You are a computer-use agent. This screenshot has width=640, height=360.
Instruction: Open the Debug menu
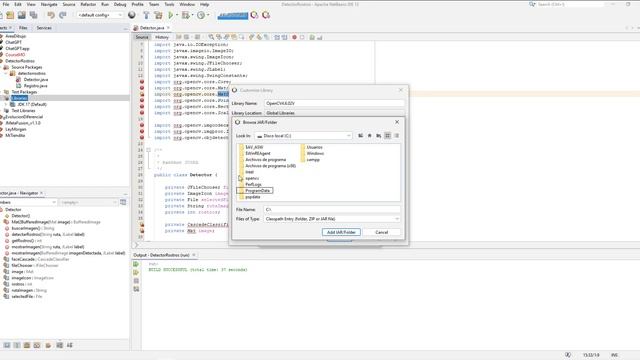point(120,4)
